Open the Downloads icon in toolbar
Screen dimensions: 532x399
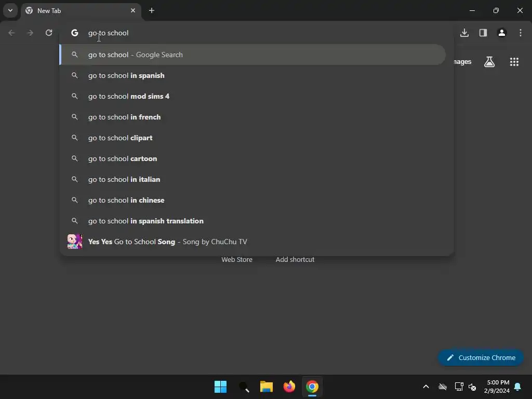(x=464, y=33)
